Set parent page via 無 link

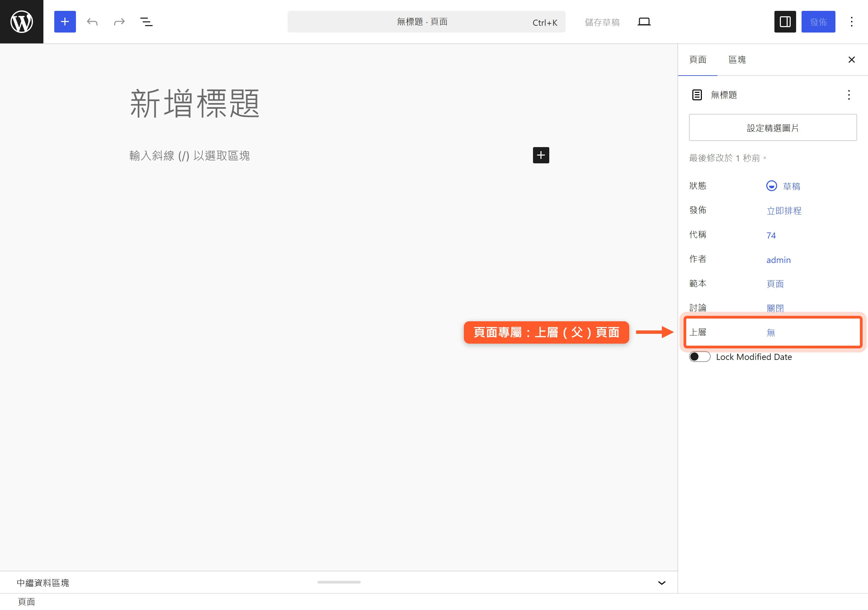pyautogui.click(x=770, y=332)
